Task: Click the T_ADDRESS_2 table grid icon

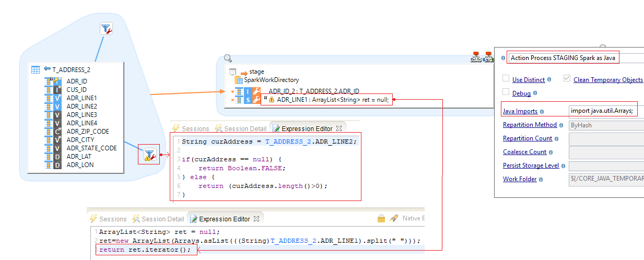Action: coord(36,69)
